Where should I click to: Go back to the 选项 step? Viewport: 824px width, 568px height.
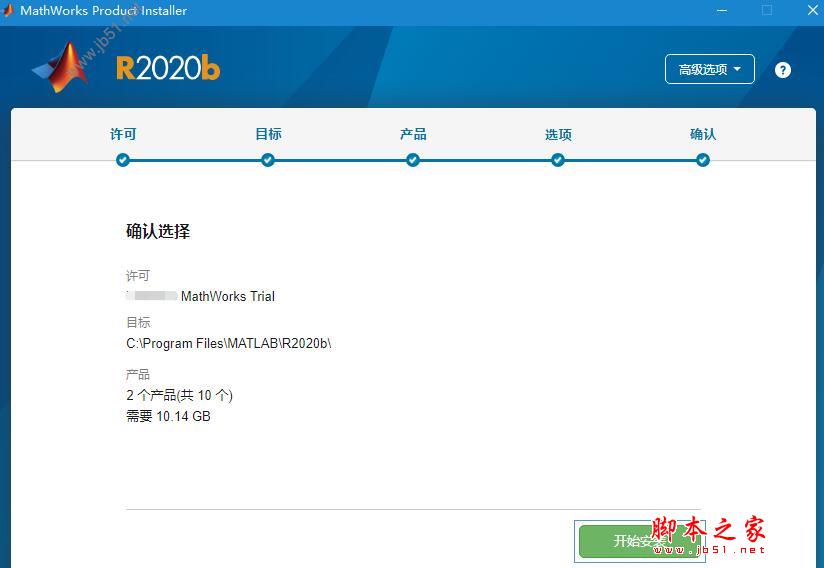click(x=558, y=135)
